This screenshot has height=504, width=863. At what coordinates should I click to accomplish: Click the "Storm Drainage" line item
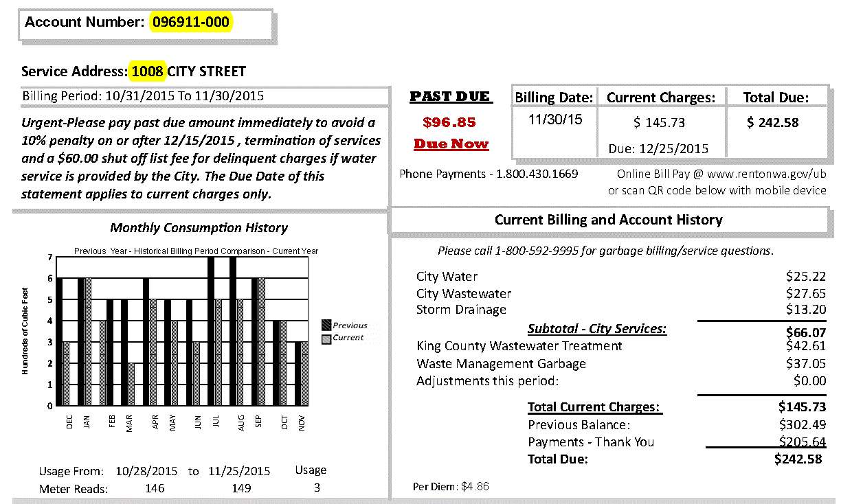461,310
